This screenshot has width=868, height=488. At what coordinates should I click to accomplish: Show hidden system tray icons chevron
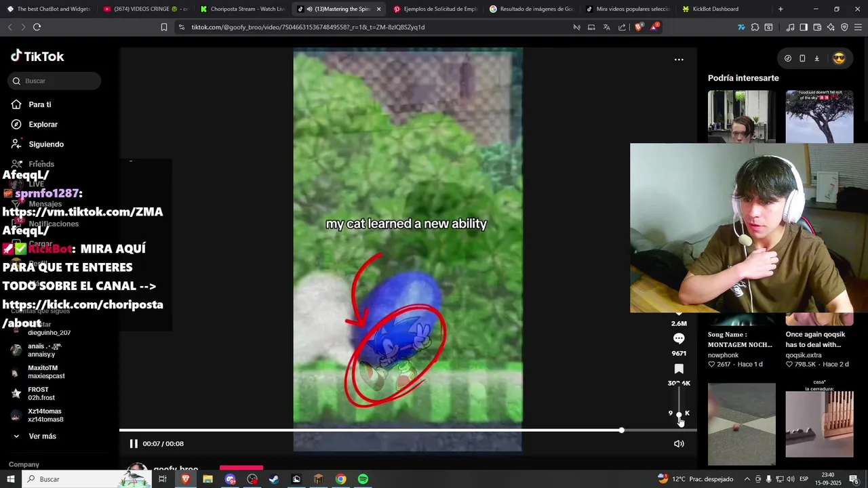coord(747,479)
